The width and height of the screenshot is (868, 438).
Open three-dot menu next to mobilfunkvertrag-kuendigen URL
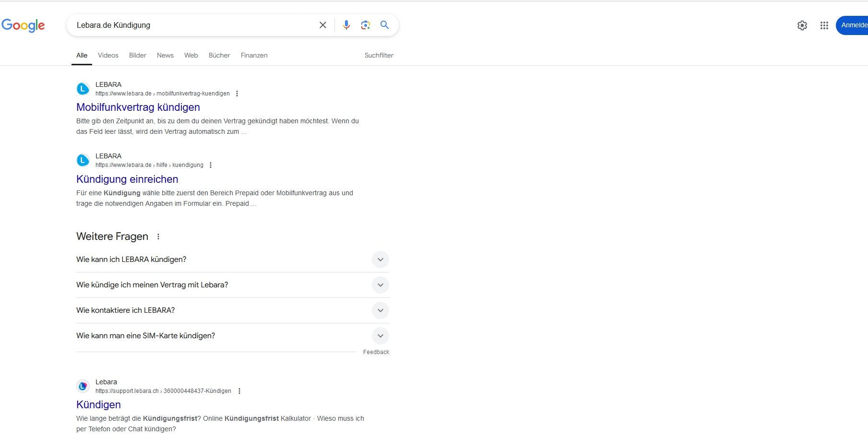237,94
